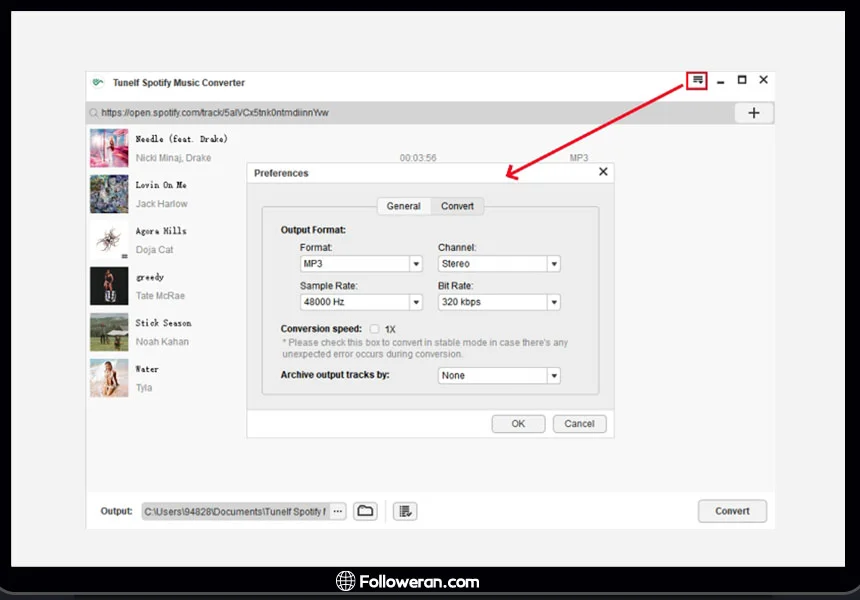Open the Bit Rate 320 kbps dropdown
The width and height of the screenshot is (860, 600).
click(x=553, y=302)
